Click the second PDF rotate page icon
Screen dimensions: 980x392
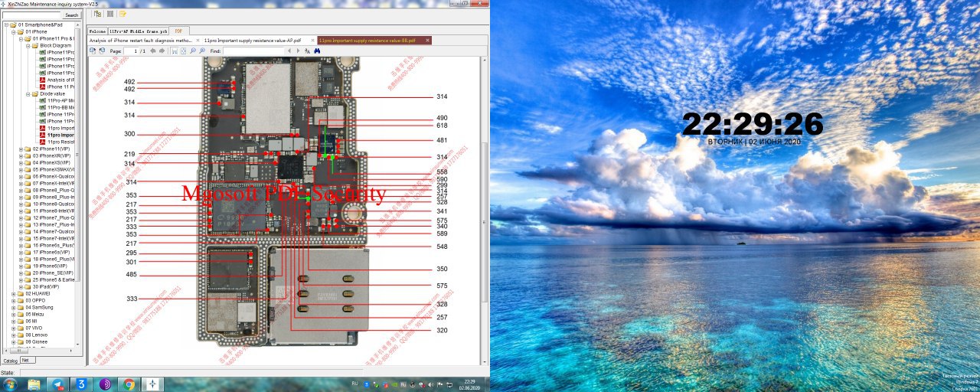(x=102, y=51)
